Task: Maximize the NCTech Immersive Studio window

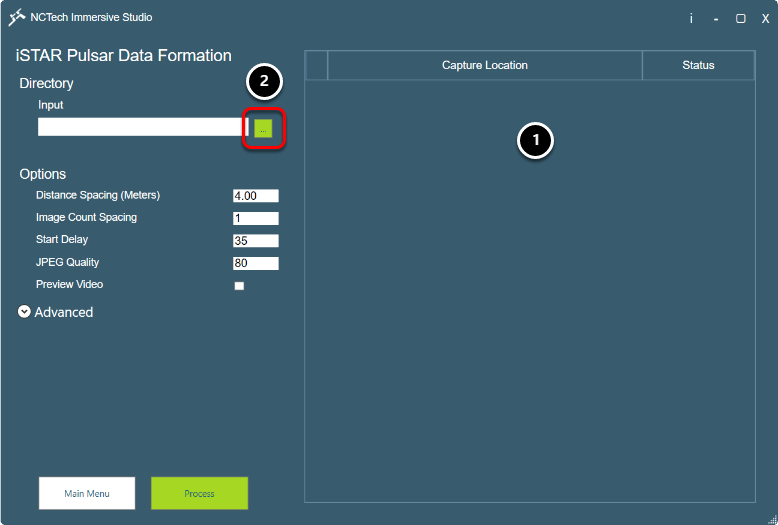Action: [x=740, y=18]
